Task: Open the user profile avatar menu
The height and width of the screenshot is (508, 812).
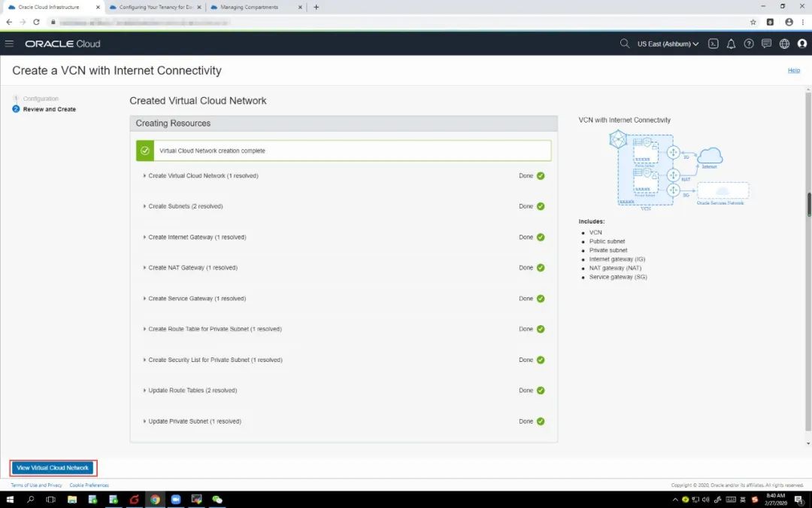Action: 801,44
